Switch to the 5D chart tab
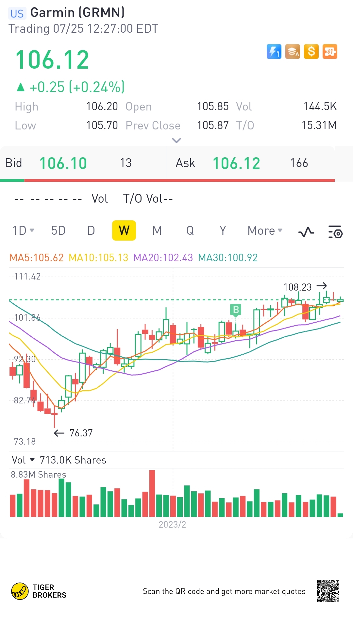This screenshot has width=353, height=644. (59, 230)
